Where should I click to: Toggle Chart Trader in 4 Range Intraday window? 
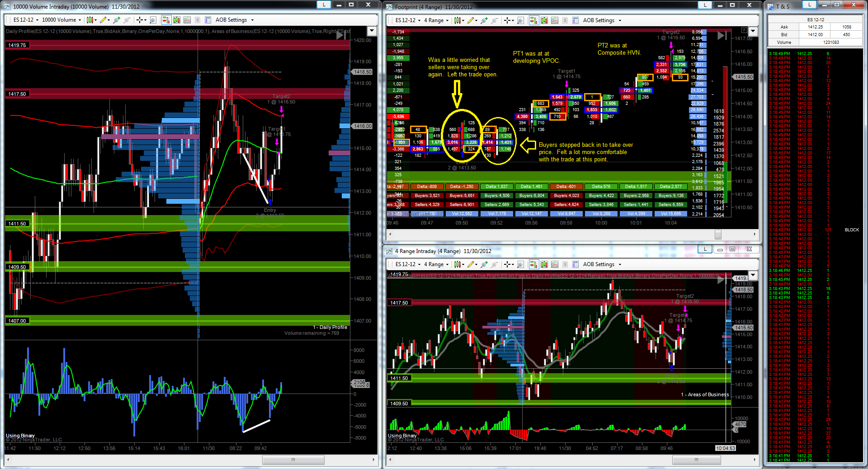(x=533, y=264)
